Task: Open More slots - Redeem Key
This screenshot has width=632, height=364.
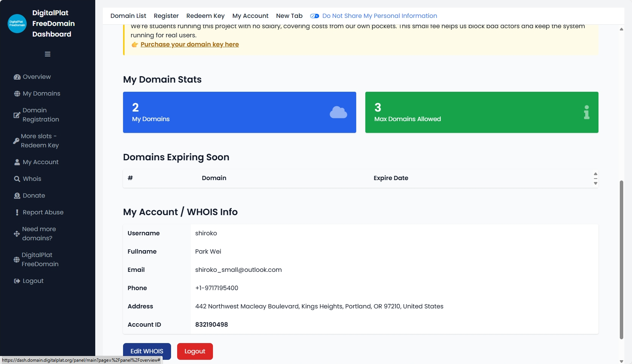Action: (40, 141)
